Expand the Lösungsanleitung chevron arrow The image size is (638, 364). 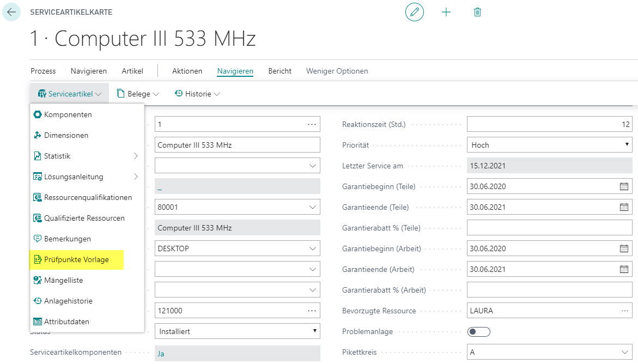[x=136, y=177]
